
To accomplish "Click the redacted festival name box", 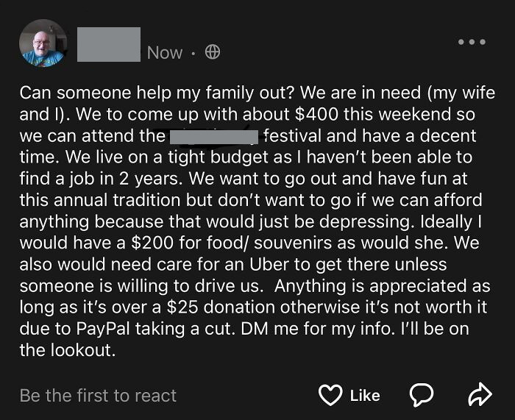I will click(213, 136).
